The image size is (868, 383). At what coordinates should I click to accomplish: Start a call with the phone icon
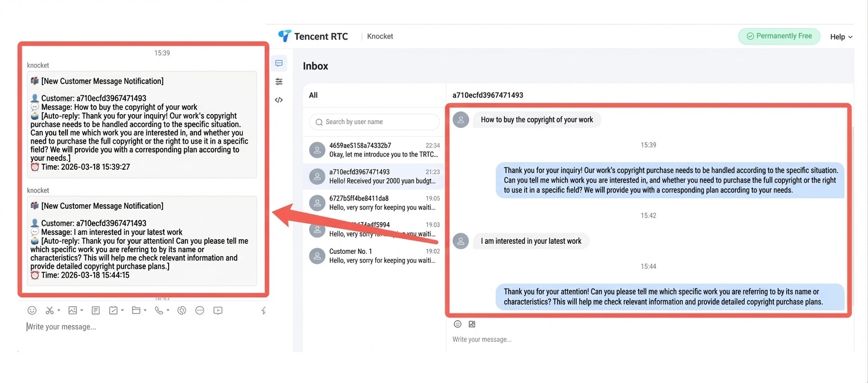(x=159, y=310)
